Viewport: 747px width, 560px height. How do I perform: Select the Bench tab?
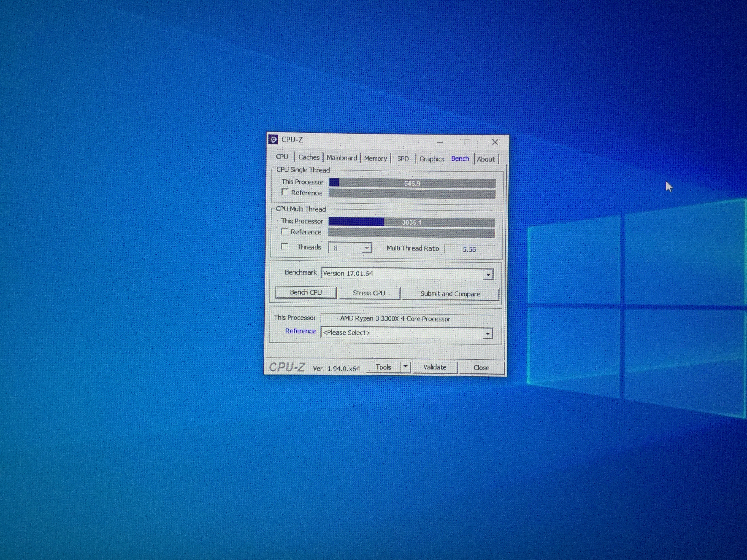460,159
